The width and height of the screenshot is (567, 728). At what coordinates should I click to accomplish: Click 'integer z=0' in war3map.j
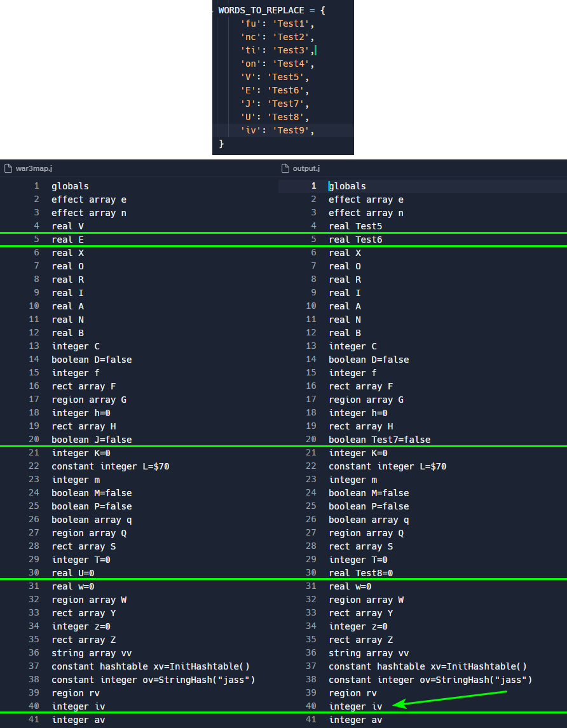click(81, 626)
